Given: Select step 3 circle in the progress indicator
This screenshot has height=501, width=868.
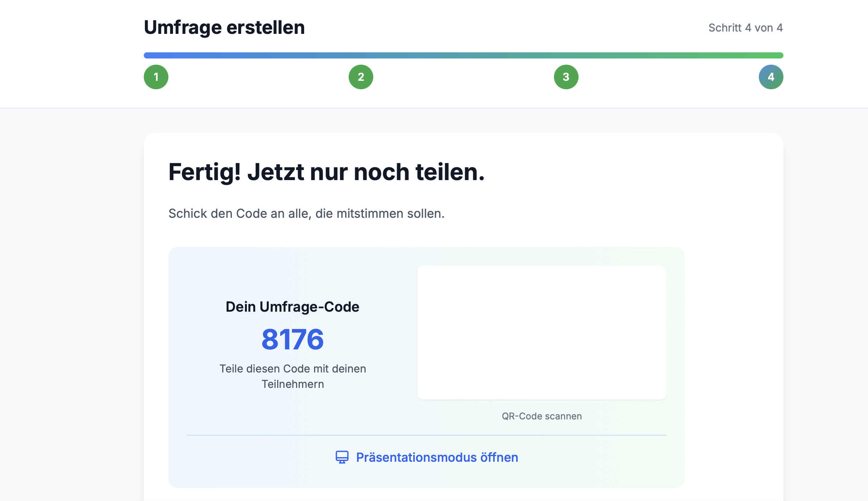Looking at the screenshot, I should 566,77.
